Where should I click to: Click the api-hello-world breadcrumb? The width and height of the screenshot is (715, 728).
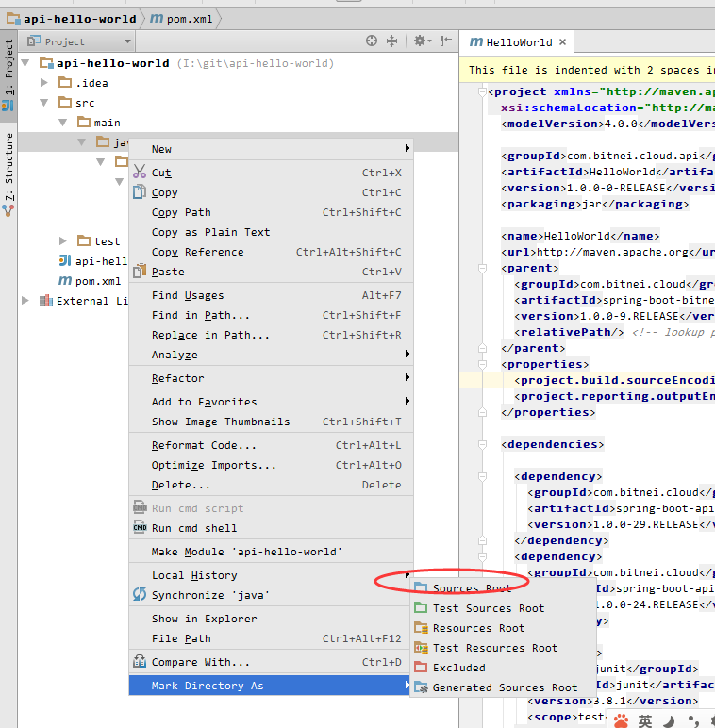[x=72, y=19]
